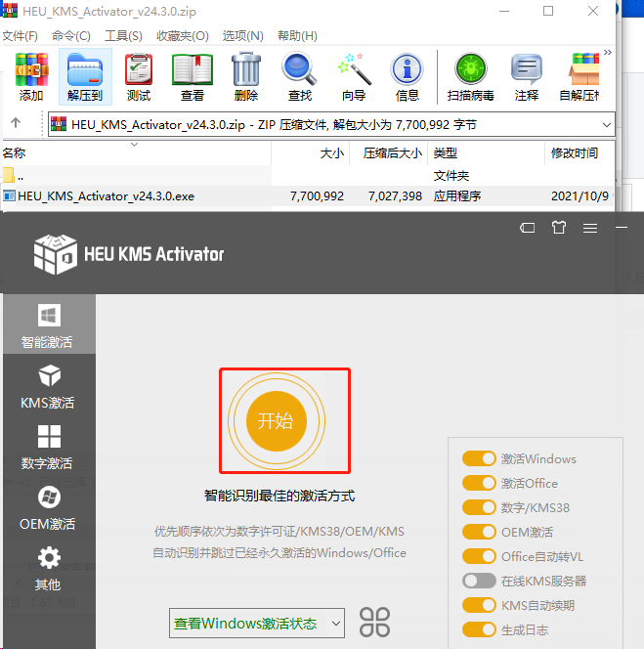This screenshot has width=644, height=649.
Task: Open the 命令(C) menu
Action: 70,36
